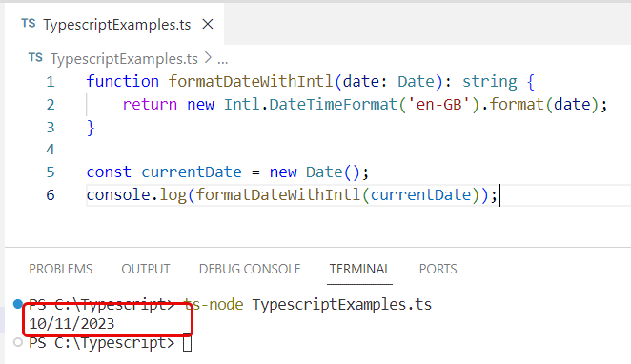Image resolution: width=631 pixels, height=364 pixels.
Task: Click the TS file icon in tab
Action: coord(29,23)
